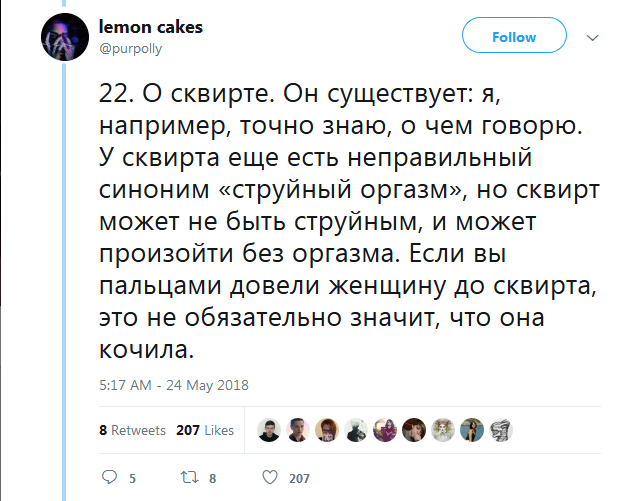Click the reply speech bubble icon
Screen dimensions: 640x501
[x=110, y=477]
